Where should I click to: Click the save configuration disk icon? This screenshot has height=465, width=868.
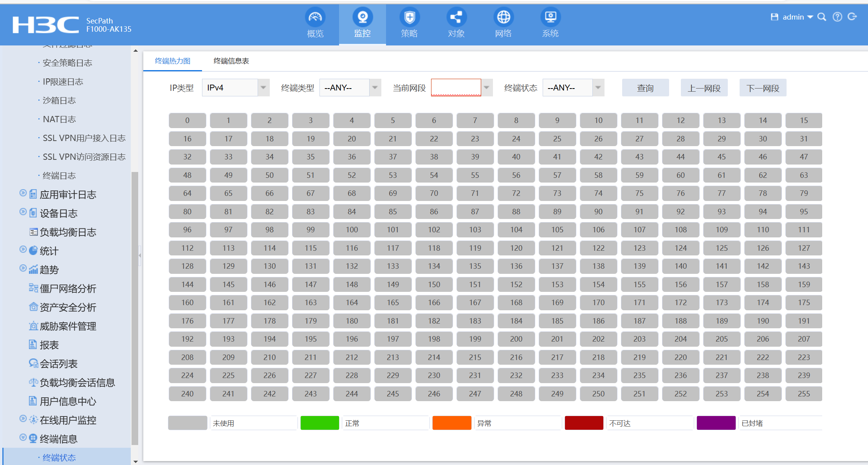pyautogui.click(x=774, y=17)
